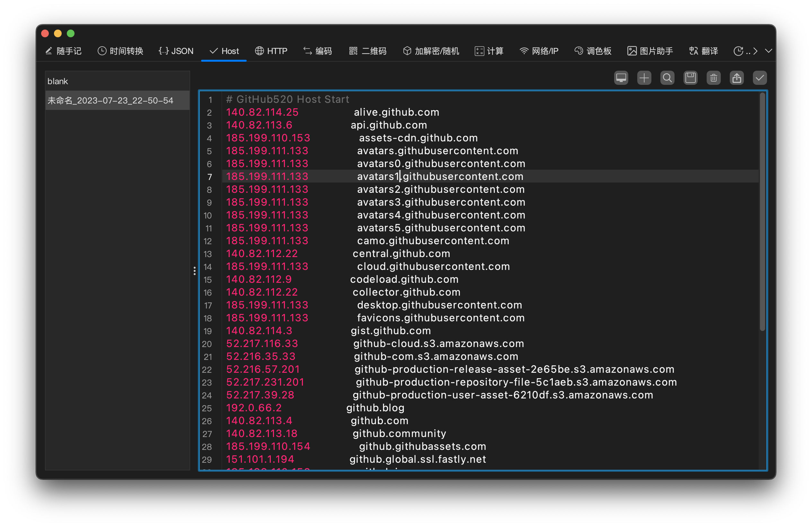Open the 计算 calculator tool
This screenshot has width=812, height=527.
point(489,50)
